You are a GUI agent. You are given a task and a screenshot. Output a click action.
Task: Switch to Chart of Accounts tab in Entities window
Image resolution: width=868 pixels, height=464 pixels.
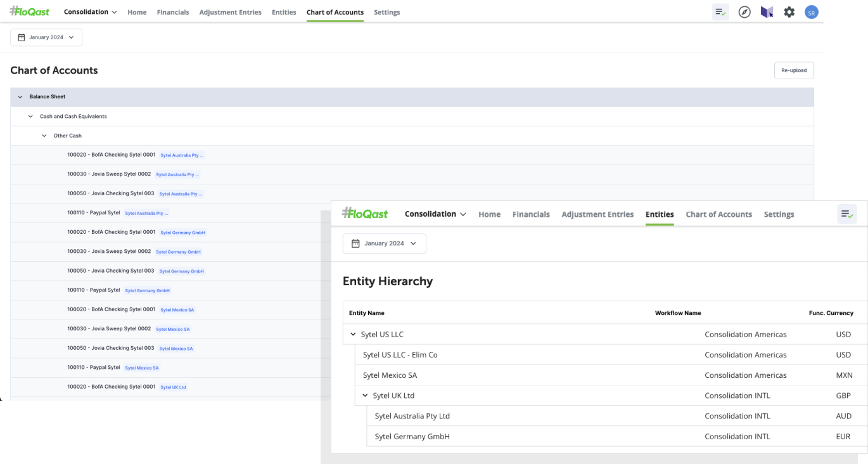point(718,214)
